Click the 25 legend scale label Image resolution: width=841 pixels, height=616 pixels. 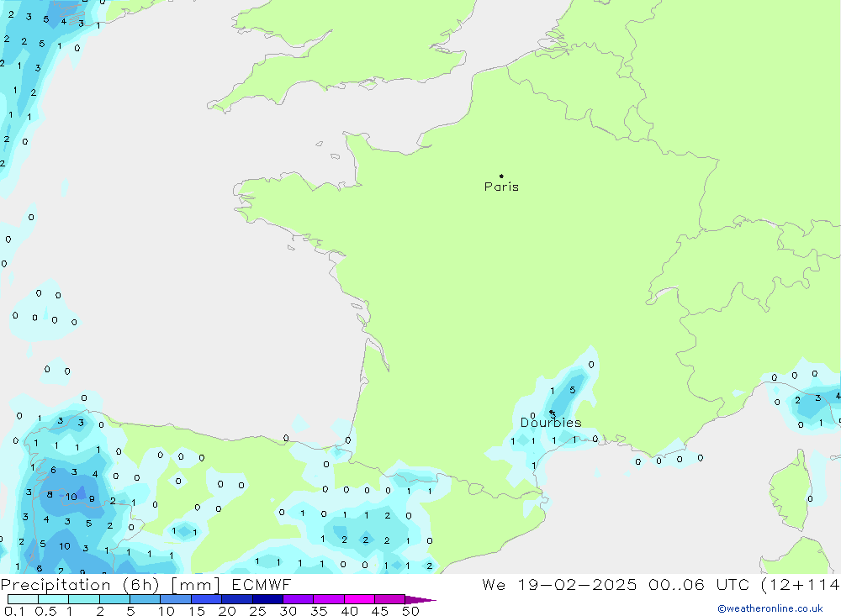[257, 611]
